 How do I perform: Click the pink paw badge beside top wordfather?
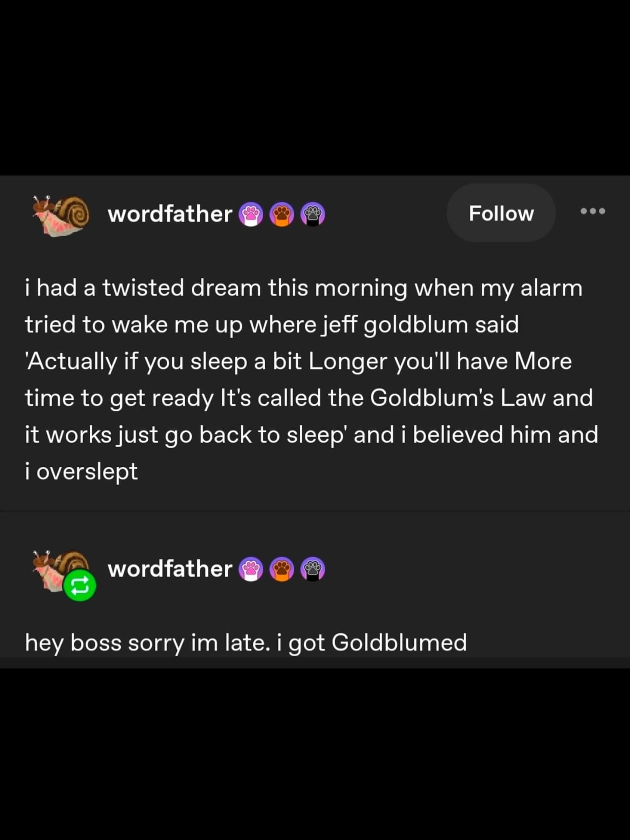pyautogui.click(x=251, y=214)
